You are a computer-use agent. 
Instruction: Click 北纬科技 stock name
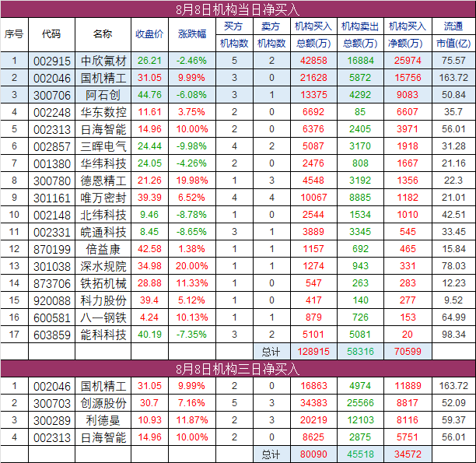click(x=103, y=215)
